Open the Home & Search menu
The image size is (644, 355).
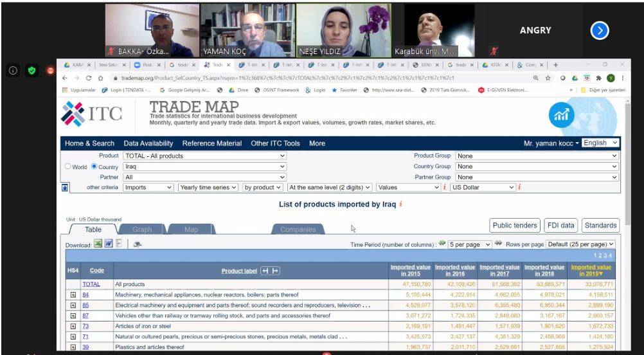pos(89,143)
